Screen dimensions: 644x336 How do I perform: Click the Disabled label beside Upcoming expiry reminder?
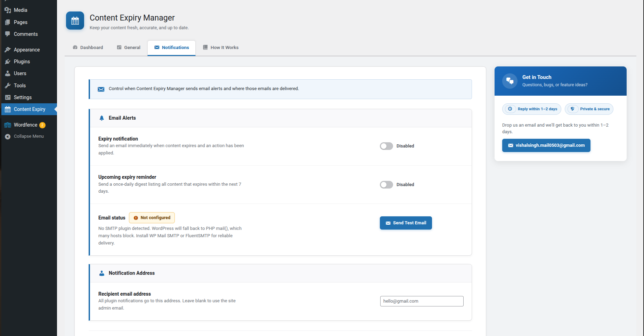point(405,185)
